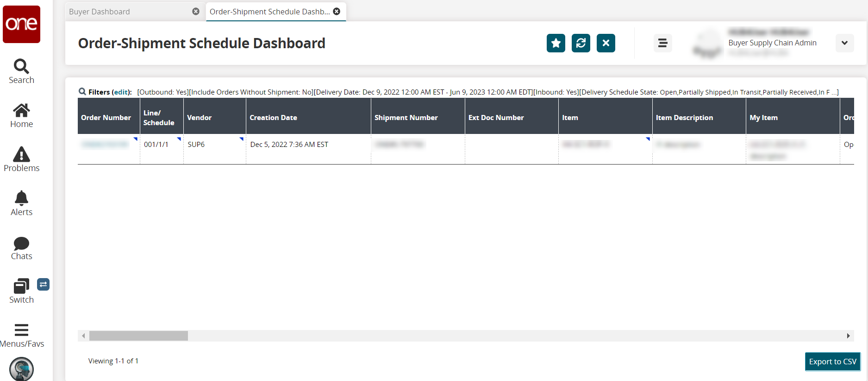868x381 pixels.
Task: Click the Switch windows icon
Action: [21, 286]
